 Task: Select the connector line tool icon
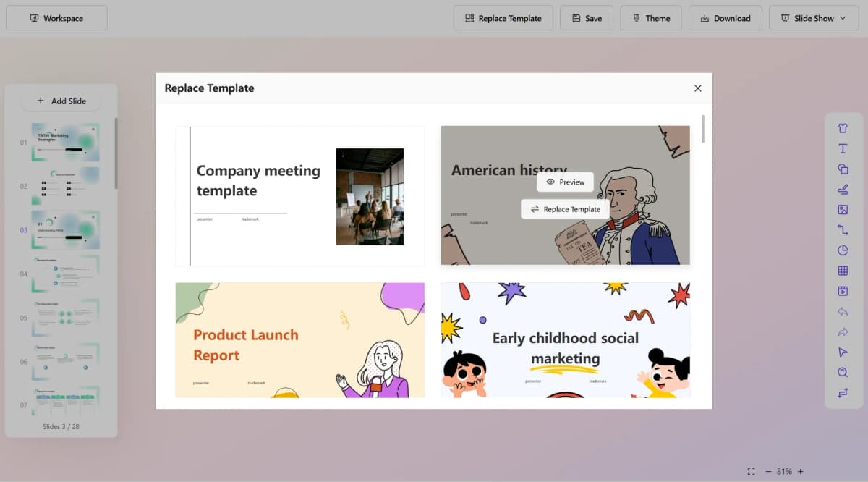(843, 230)
